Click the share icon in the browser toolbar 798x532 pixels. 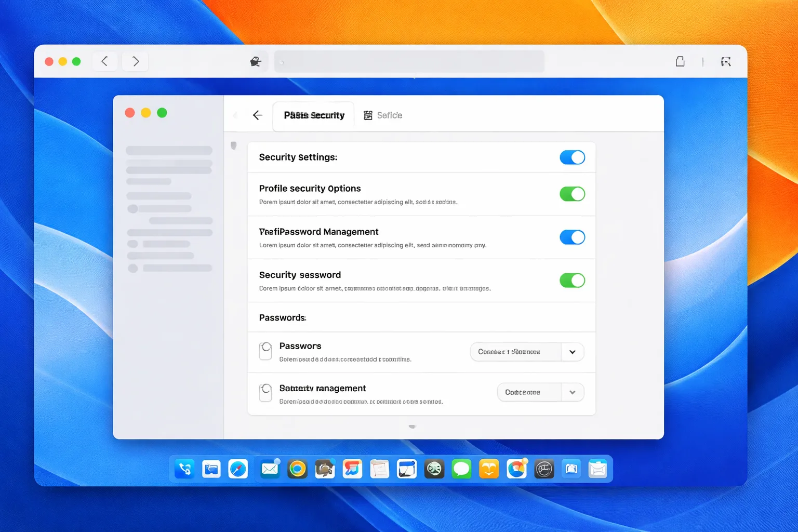click(680, 61)
